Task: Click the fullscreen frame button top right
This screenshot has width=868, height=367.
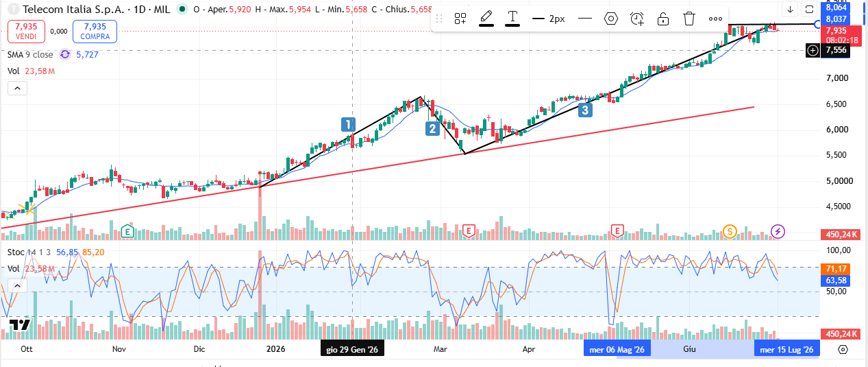Action: [809, 10]
